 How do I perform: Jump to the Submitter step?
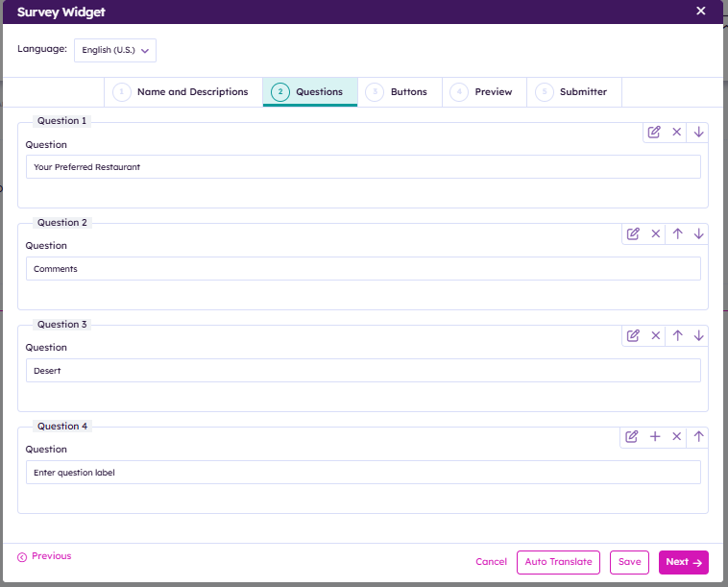tap(574, 92)
